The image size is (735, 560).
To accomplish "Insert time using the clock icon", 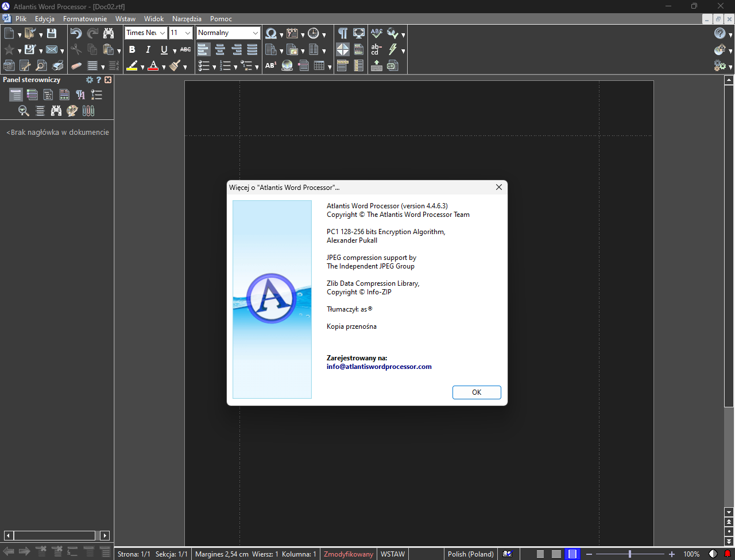I will click(x=314, y=33).
